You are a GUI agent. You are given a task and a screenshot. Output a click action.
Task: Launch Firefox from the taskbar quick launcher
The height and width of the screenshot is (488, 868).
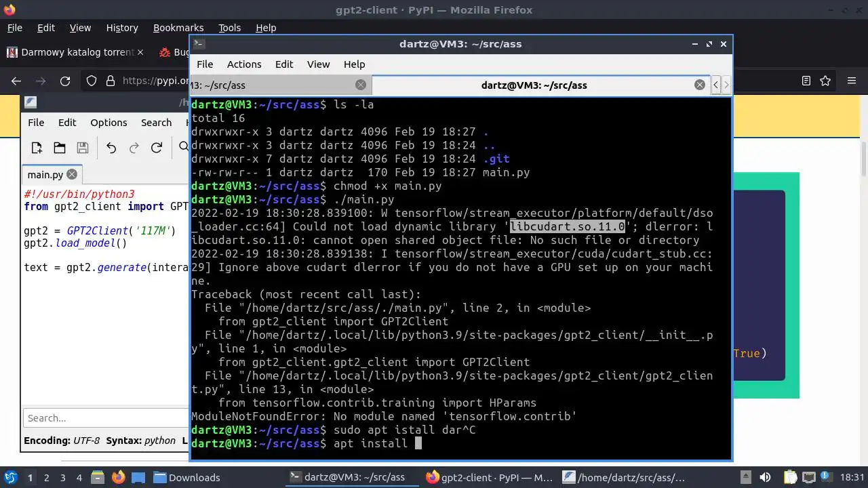point(118,477)
